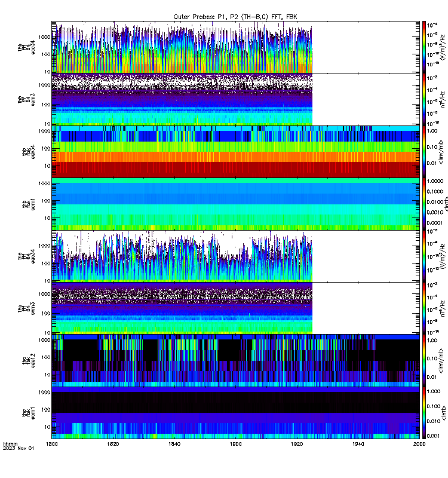Screen dimensions: 448x478
Task: Click the "thb fbk scm1" panel label
Action: pos(29,204)
